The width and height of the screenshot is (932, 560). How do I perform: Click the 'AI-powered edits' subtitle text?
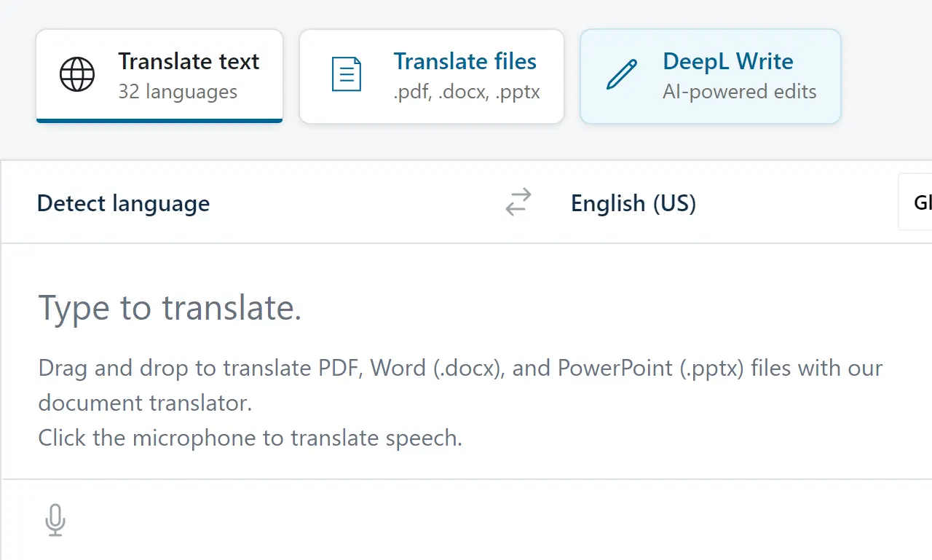740,92
